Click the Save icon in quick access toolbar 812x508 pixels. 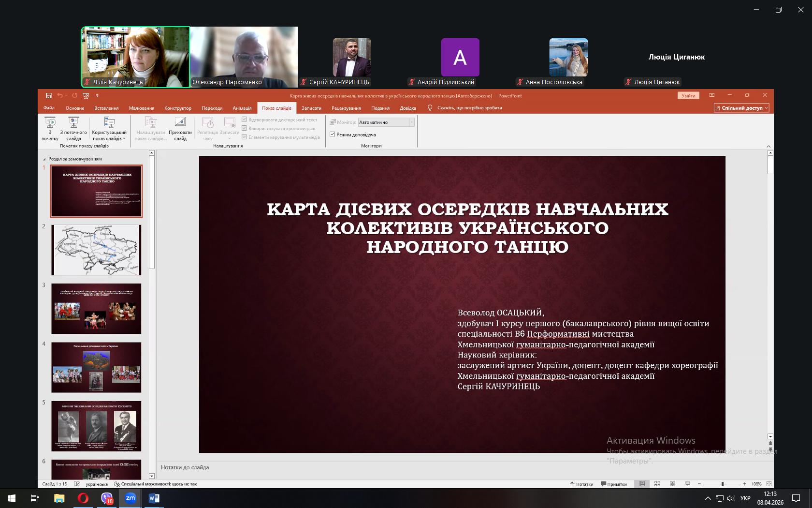point(48,96)
